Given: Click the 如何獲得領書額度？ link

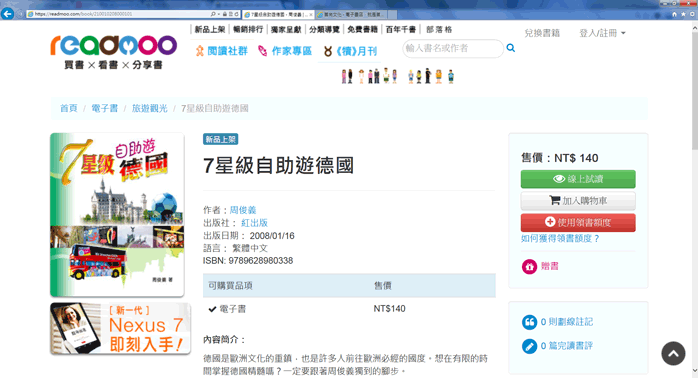Looking at the screenshot, I should (x=560, y=239).
